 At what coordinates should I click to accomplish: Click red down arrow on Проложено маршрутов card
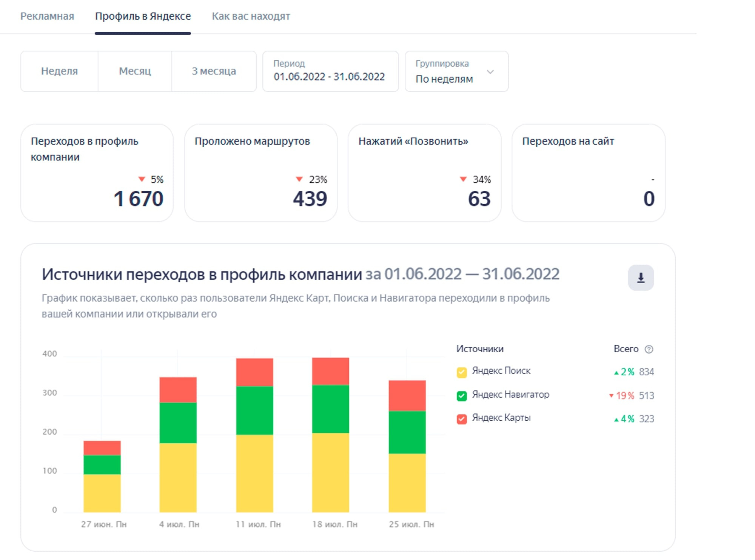(x=299, y=179)
